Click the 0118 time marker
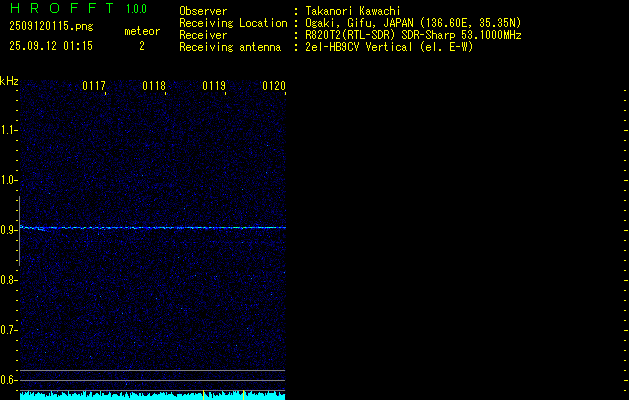 point(154,86)
